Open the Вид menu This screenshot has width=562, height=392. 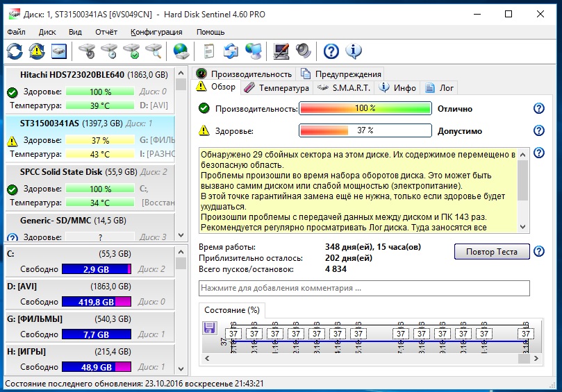(x=75, y=32)
